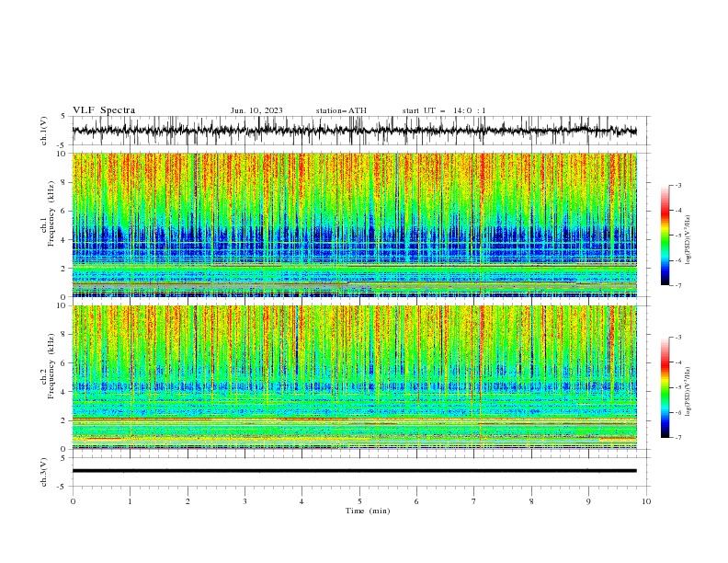This screenshot has width=728, height=563.
Task: Click the "-5" tick on upper colorbar
Action: pyautogui.click(x=677, y=236)
